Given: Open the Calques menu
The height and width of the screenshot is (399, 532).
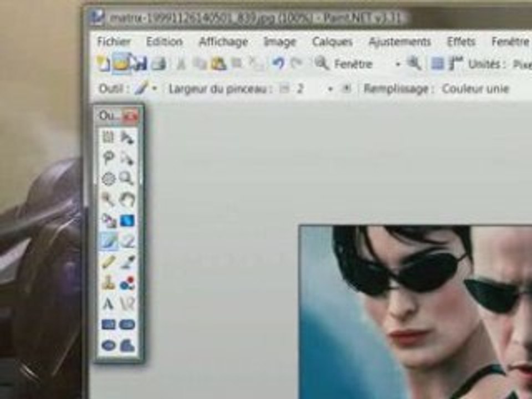Looking at the screenshot, I should (332, 42).
